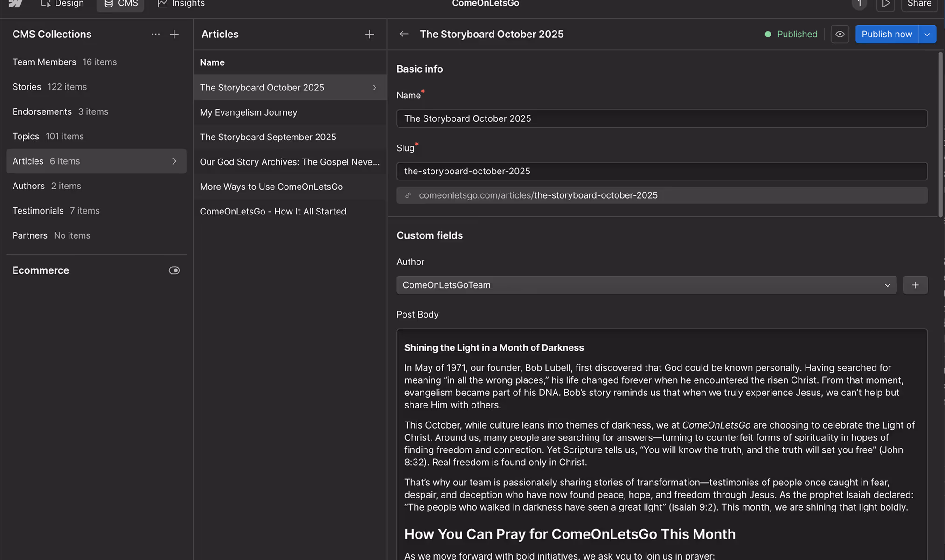
Task: Go back with the left arrow
Action: tap(403, 34)
